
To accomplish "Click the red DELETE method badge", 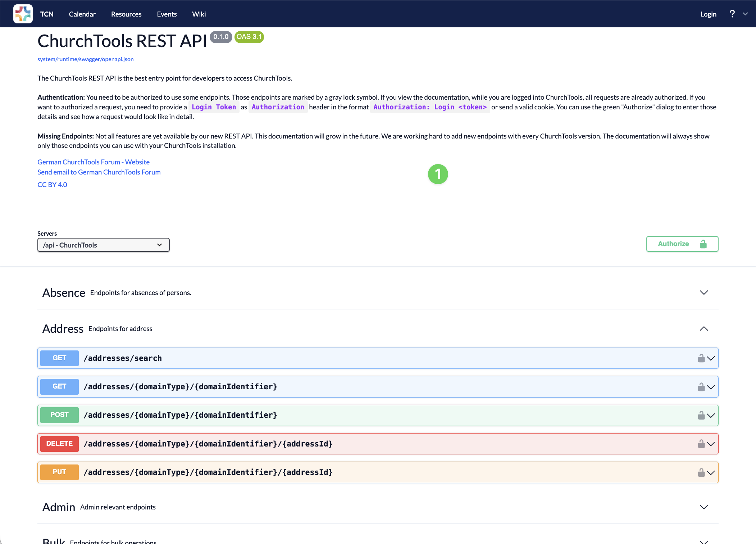I will (59, 444).
